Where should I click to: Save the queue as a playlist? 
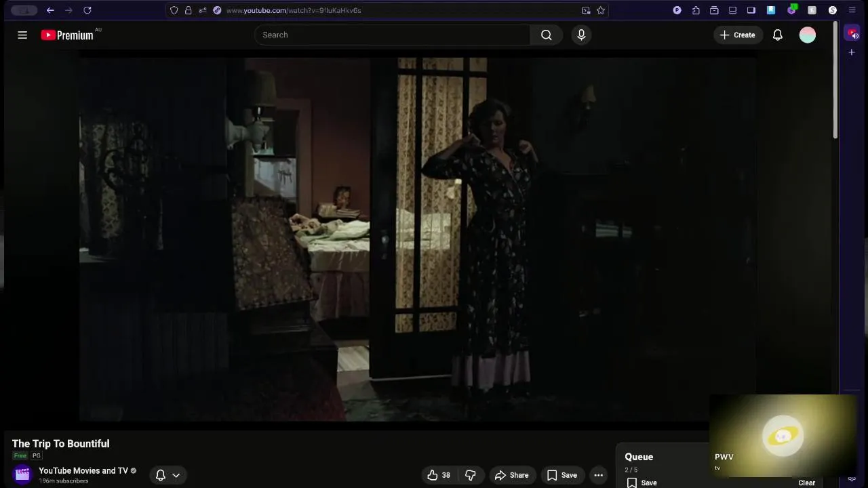pos(642,483)
